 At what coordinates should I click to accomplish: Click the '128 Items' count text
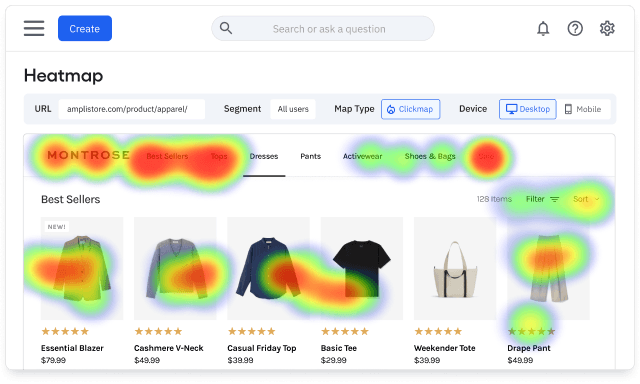click(x=494, y=199)
